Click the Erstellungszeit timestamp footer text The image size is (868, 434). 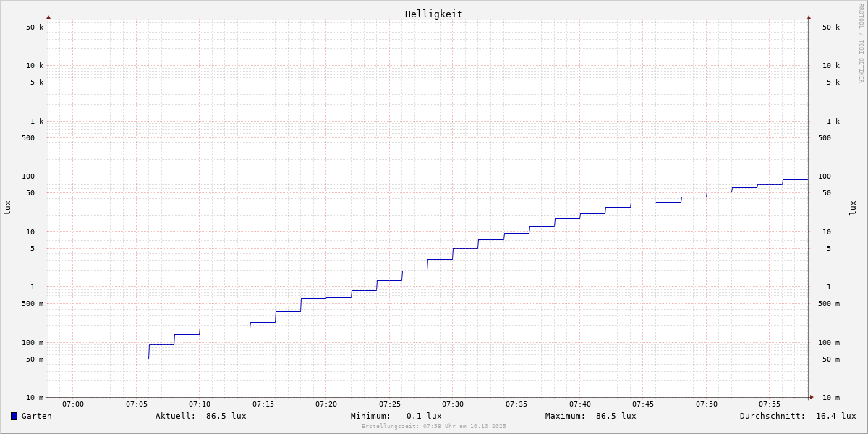point(434,427)
